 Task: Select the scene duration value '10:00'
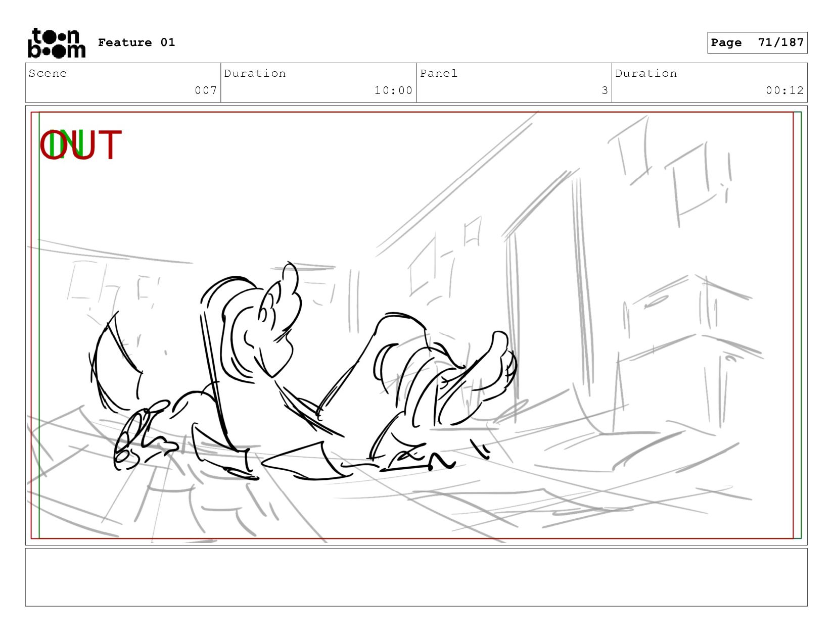(393, 90)
